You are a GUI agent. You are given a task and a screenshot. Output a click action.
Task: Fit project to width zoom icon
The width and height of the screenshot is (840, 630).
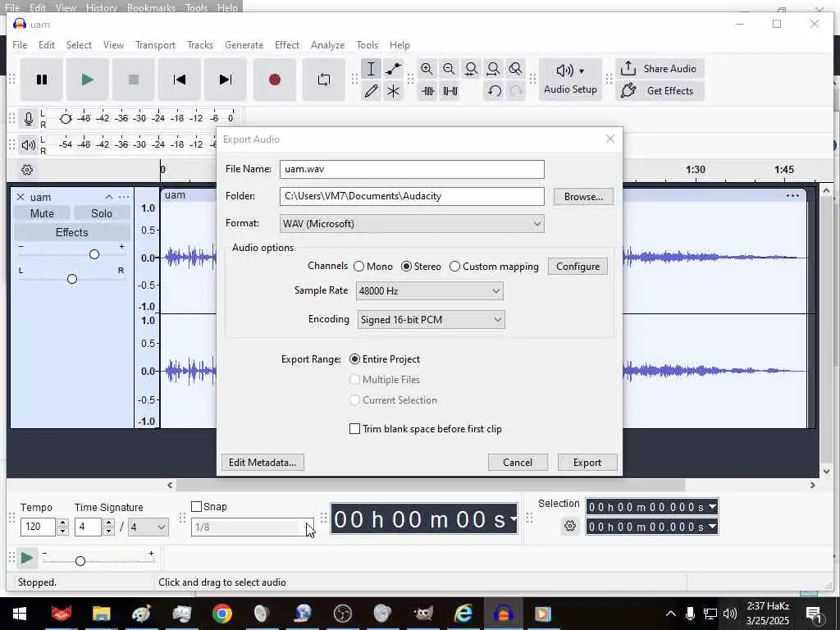tap(493, 69)
